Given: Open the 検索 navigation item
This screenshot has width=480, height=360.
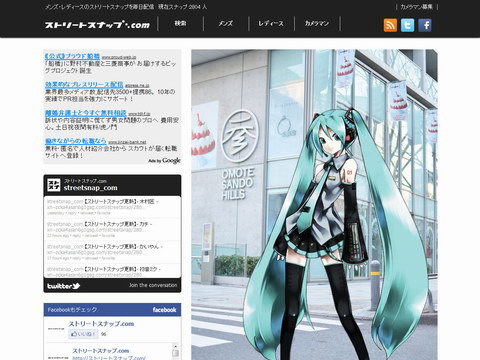Looking at the screenshot, I should 180,23.
